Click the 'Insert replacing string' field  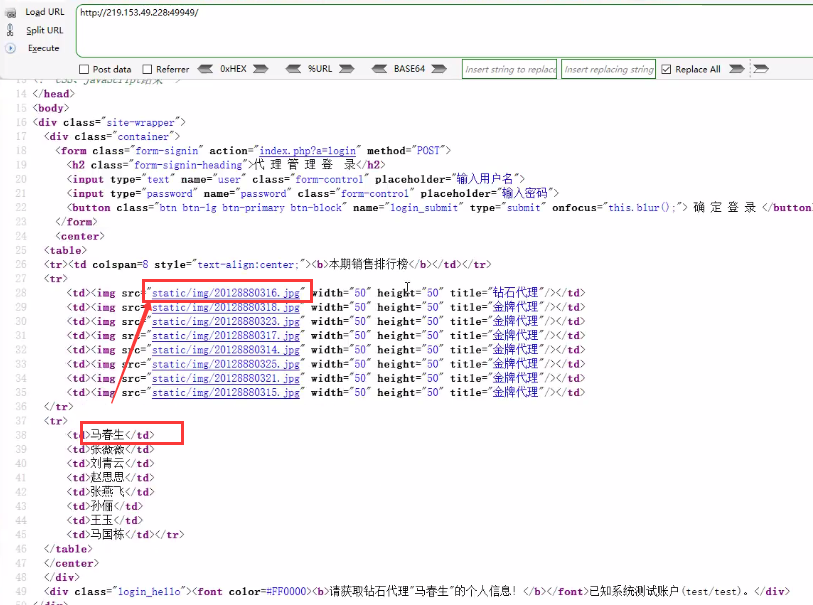[x=608, y=69]
